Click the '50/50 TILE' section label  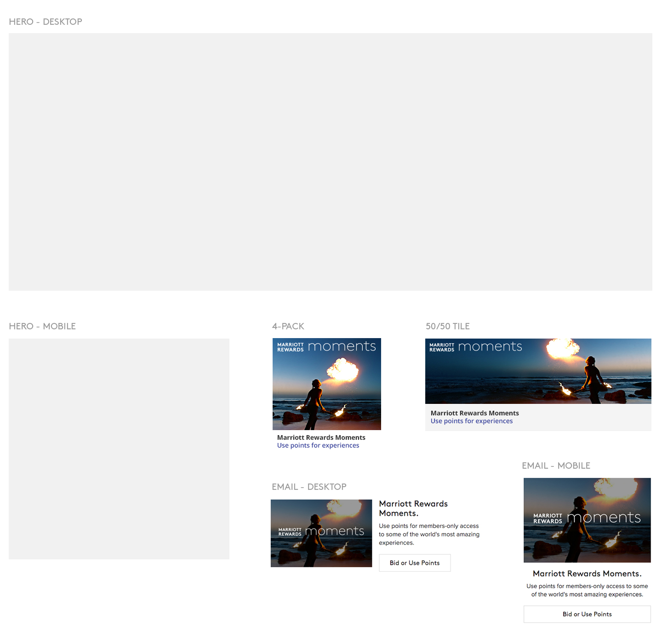(447, 326)
